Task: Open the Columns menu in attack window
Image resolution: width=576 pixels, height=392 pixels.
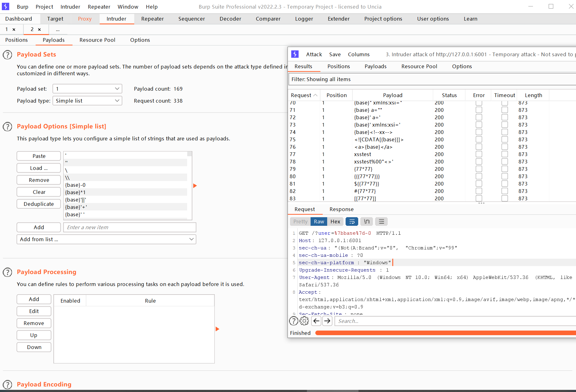Action: click(359, 54)
